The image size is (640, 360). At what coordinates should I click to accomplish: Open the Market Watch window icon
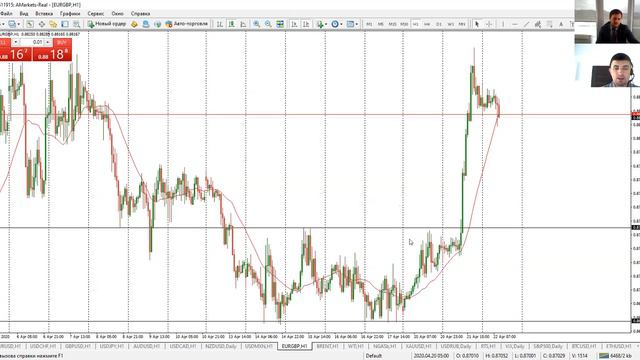(30, 24)
